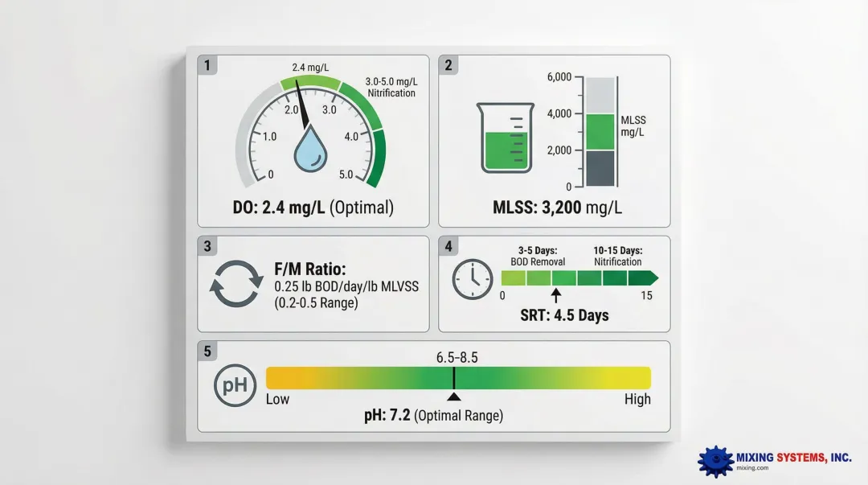Click the Mixing Systems gear logo
The width and height of the screenshot is (868, 485).
(714, 460)
